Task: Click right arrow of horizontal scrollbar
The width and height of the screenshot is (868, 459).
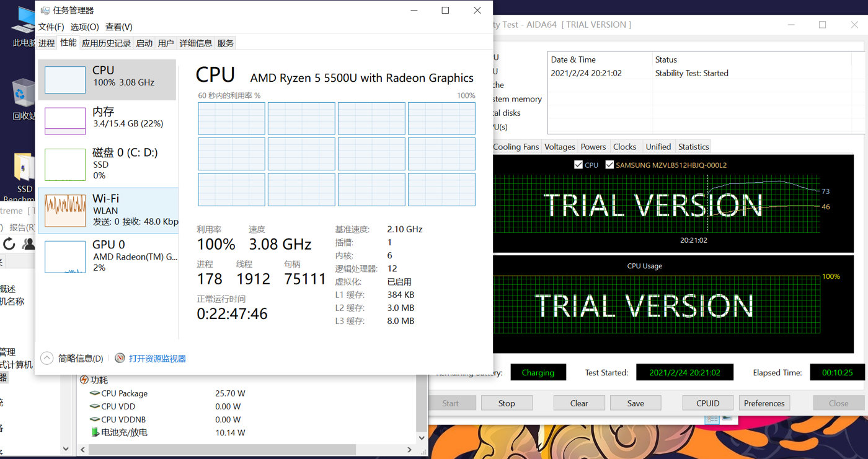Action: tap(410, 450)
